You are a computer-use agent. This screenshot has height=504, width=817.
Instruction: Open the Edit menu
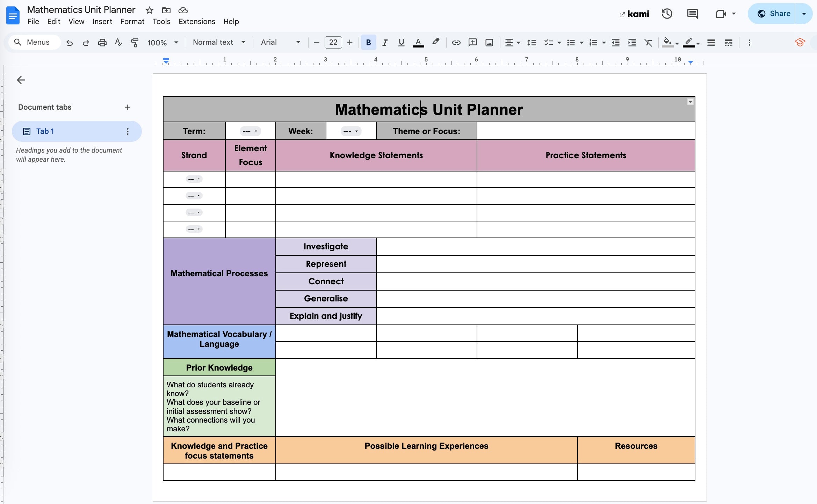pyautogui.click(x=54, y=22)
